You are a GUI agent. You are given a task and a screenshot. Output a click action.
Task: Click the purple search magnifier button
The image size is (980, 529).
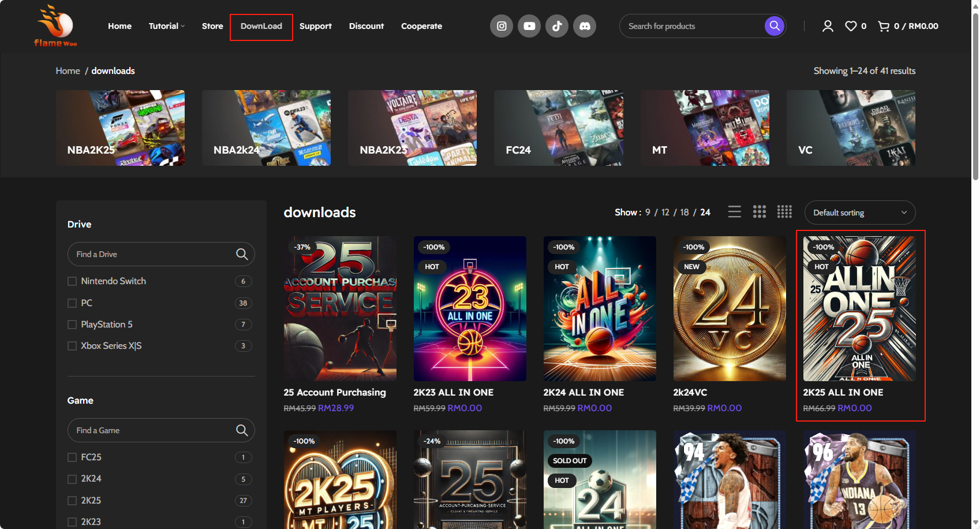point(774,26)
